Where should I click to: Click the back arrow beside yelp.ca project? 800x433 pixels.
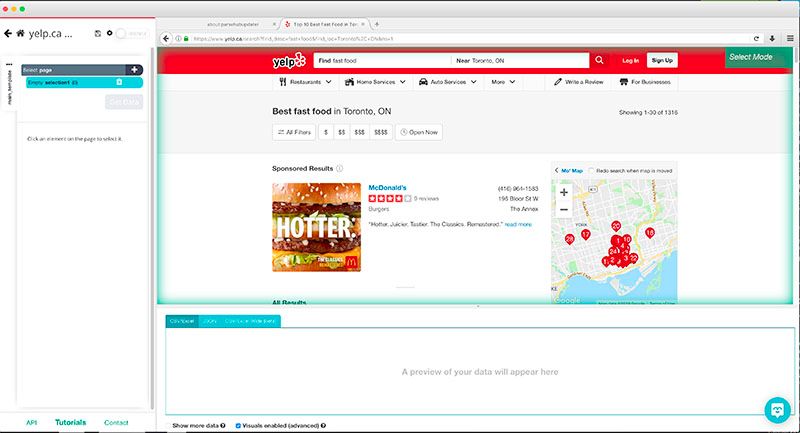[8, 34]
